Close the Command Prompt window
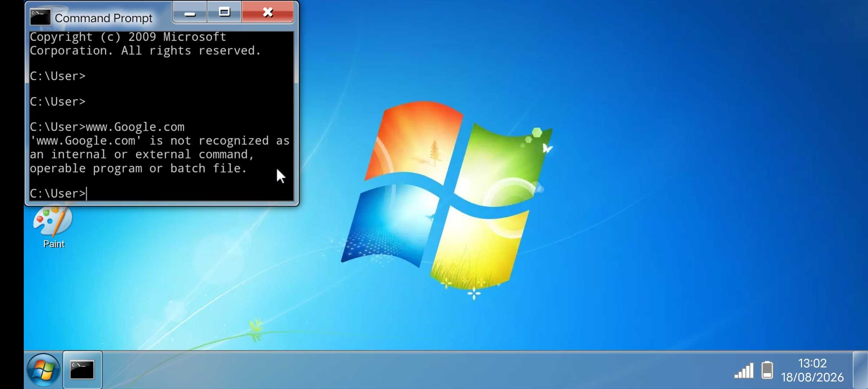The width and height of the screenshot is (868, 389). click(x=268, y=12)
